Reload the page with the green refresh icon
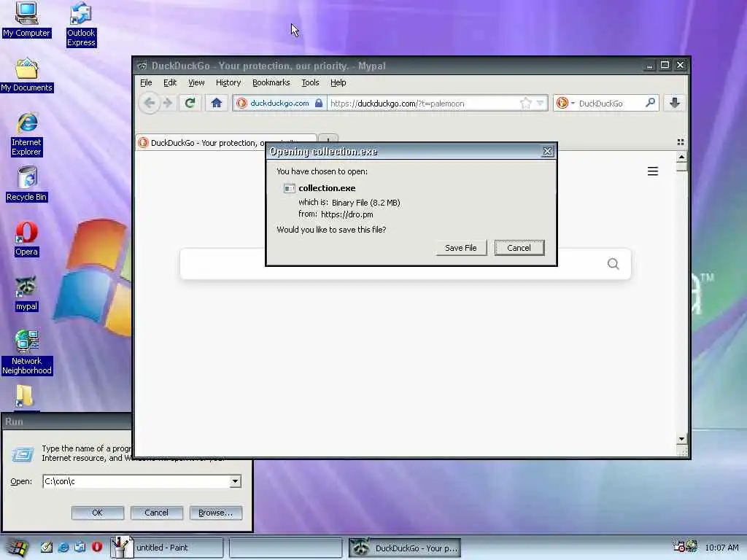The height and width of the screenshot is (560, 747). (x=190, y=103)
